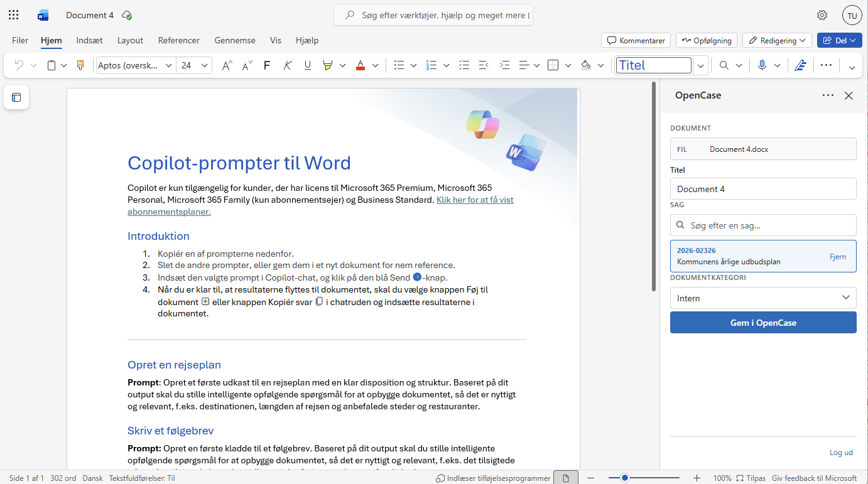Underline the selected text
868x484 pixels.
coord(307,65)
